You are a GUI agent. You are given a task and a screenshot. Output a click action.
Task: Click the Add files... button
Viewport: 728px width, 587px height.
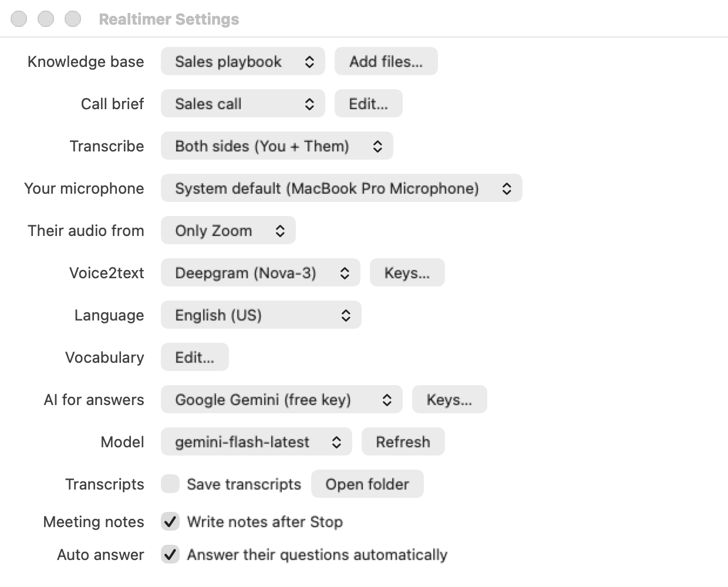pyautogui.click(x=386, y=62)
